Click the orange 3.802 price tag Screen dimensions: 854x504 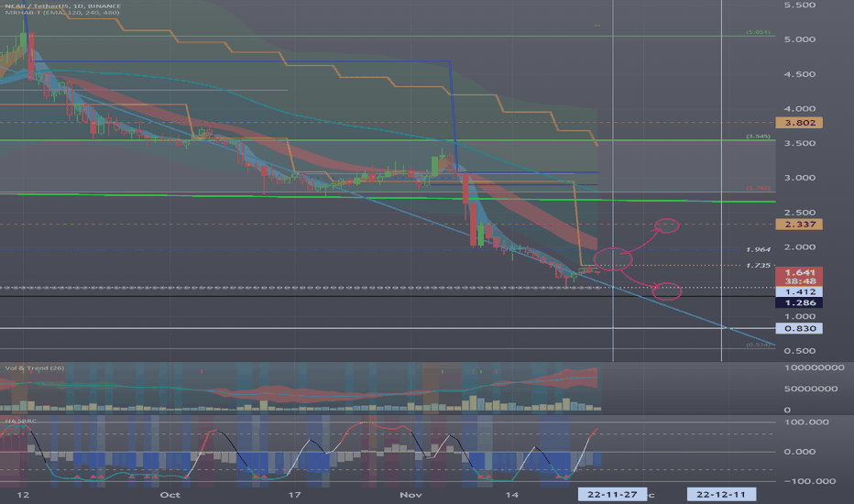[x=799, y=123]
